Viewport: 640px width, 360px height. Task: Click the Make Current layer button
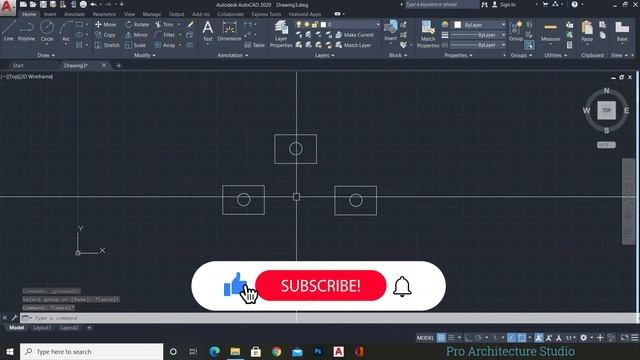coord(355,35)
